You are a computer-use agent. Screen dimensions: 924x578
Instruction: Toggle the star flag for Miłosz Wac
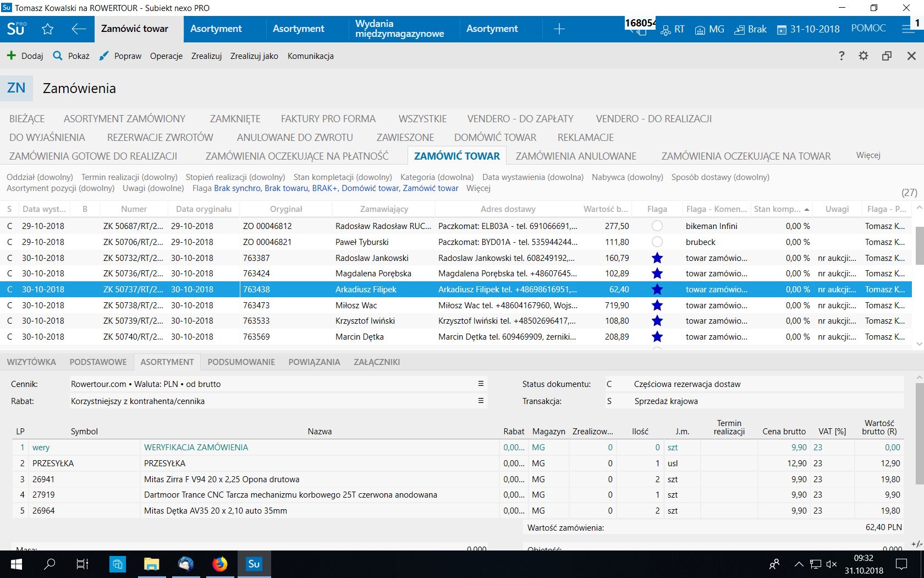(x=657, y=306)
